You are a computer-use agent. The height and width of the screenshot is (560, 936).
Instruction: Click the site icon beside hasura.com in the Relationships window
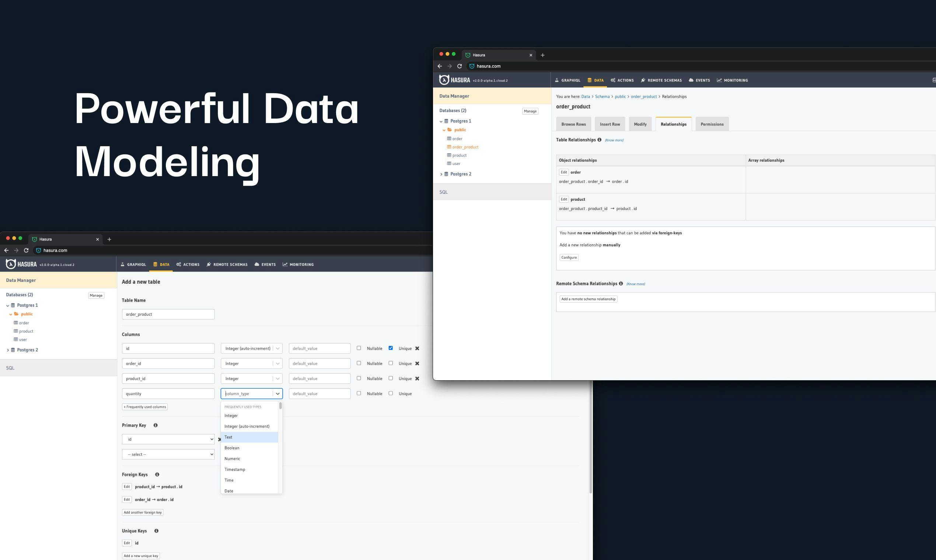click(471, 66)
